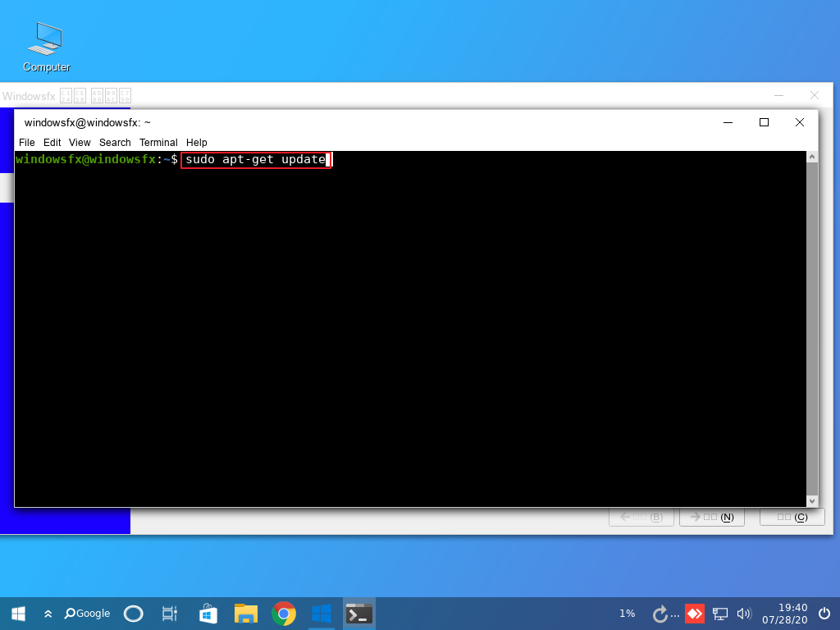Close the terminal window
This screenshot has height=630, width=840.
click(800, 123)
